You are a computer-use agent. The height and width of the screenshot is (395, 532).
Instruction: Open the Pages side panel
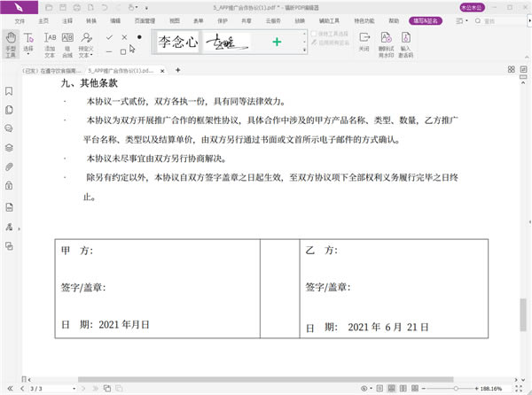click(9, 110)
